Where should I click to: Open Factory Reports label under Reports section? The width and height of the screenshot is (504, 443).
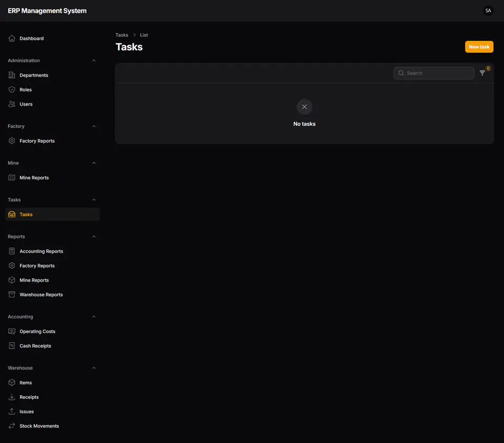pos(37,265)
